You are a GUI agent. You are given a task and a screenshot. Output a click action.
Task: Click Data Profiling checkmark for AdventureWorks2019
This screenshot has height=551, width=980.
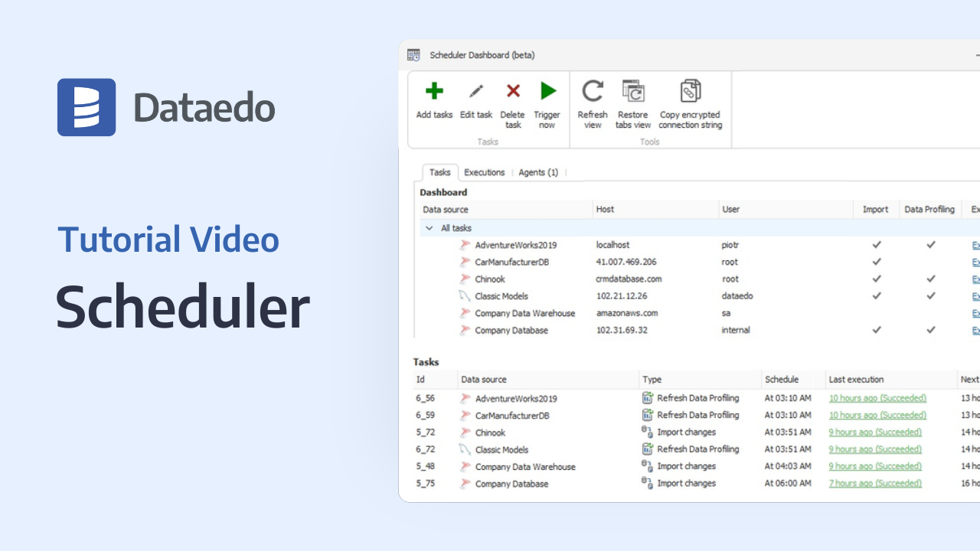[x=931, y=245]
